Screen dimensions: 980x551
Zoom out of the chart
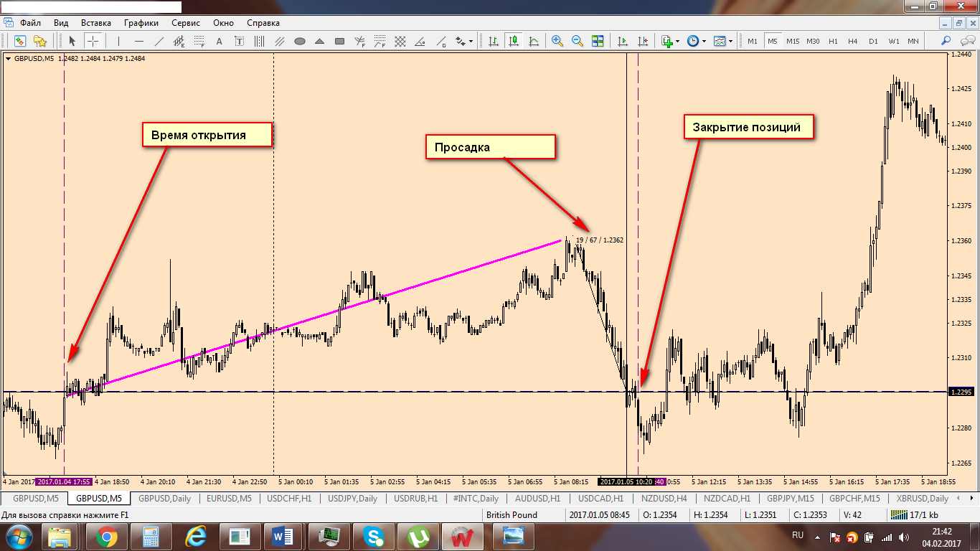click(577, 41)
